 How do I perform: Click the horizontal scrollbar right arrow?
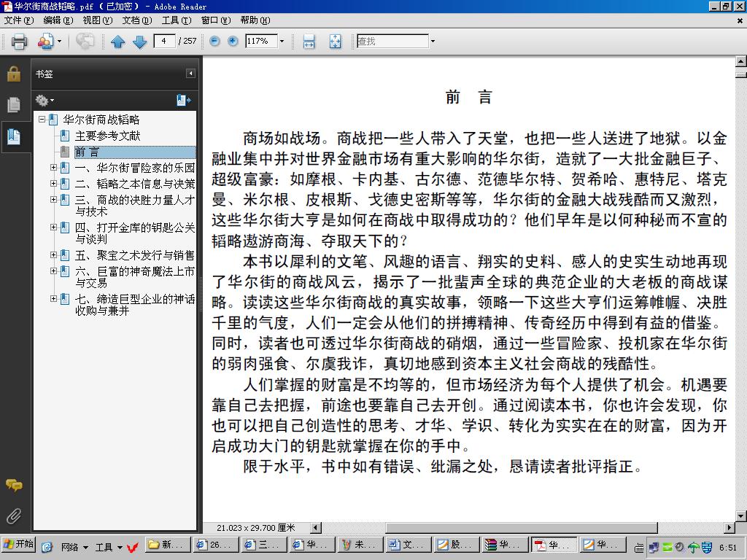(x=729, y=528)
